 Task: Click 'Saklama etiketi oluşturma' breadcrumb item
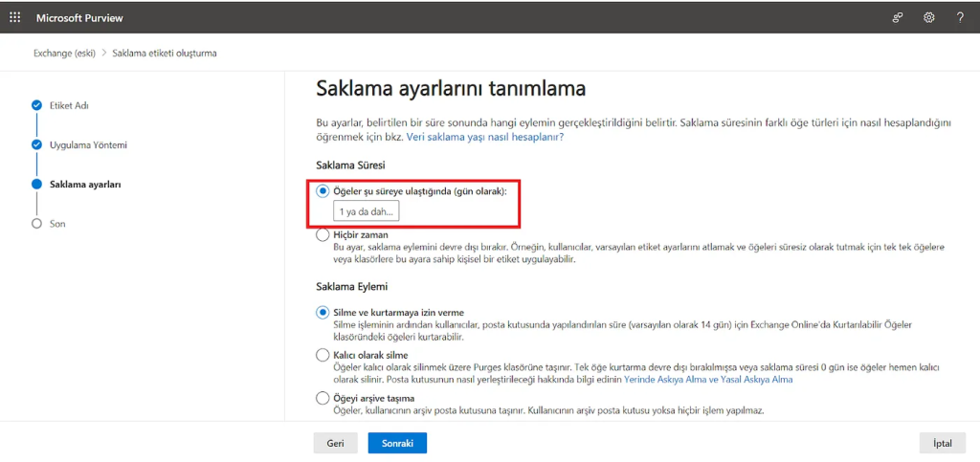coord(164,53)
